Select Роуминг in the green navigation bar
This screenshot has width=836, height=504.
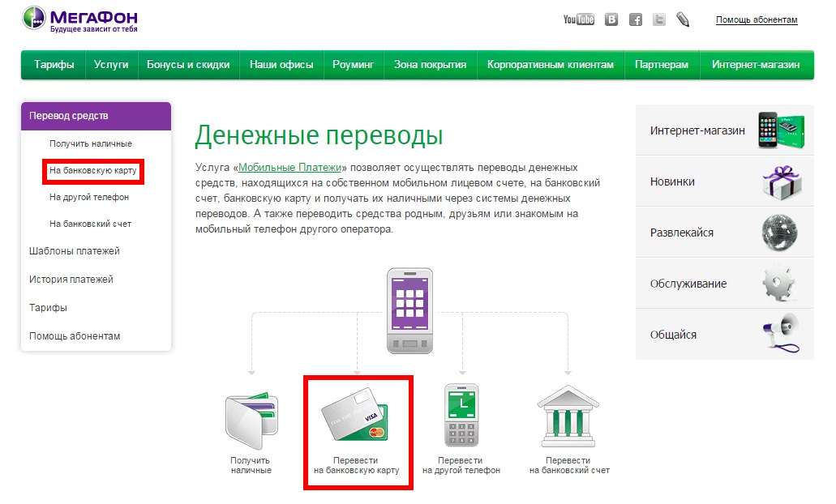click(354, 64)
